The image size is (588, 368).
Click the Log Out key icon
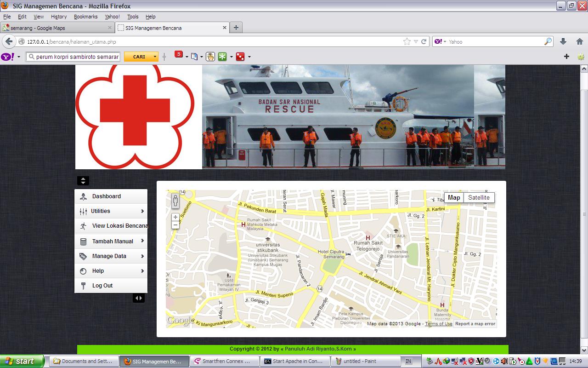[83, 286]
